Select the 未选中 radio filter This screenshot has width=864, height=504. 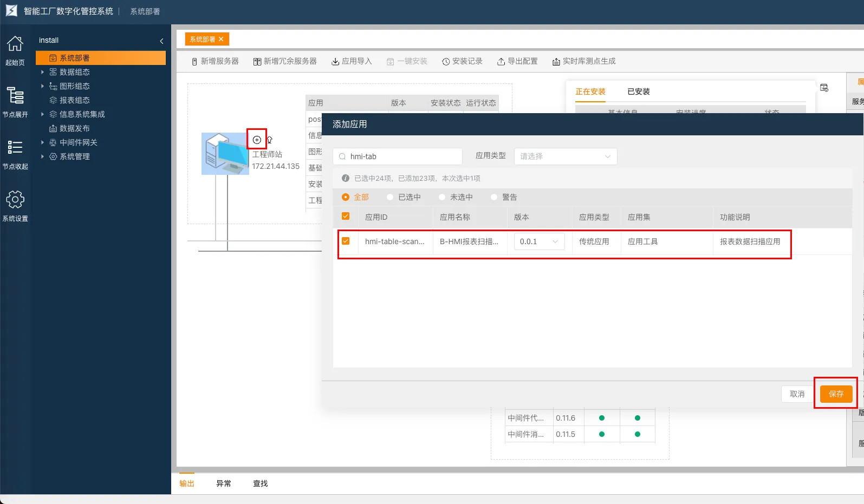coord(442,198)
